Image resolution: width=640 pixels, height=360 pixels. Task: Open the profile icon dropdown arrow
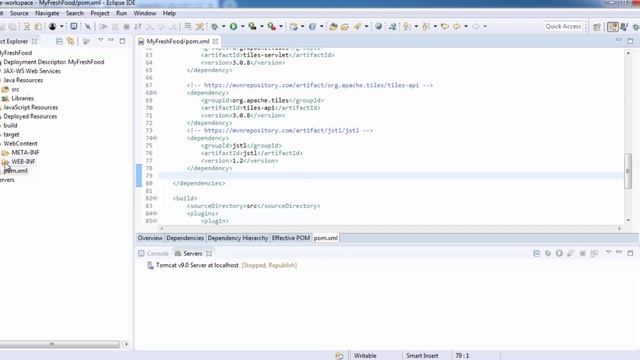pyautogui.click(x=62, y=27)
